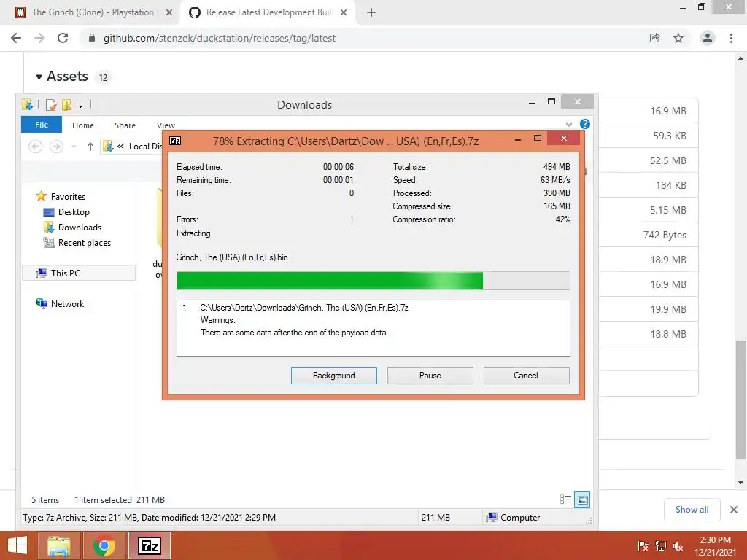
Task: Cancel the 7-Zip extraction
Action: pos(526,376)
